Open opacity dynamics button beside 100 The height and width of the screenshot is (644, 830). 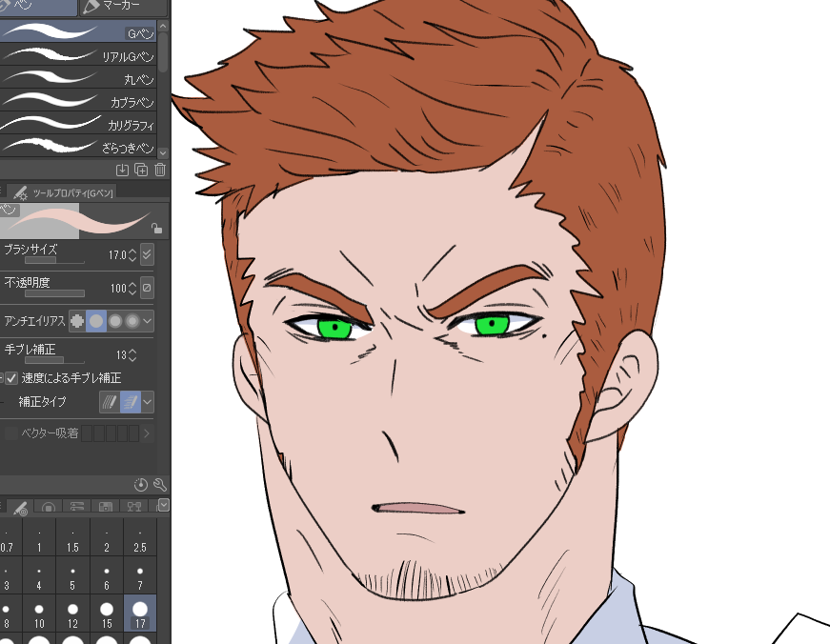(147, 288)
